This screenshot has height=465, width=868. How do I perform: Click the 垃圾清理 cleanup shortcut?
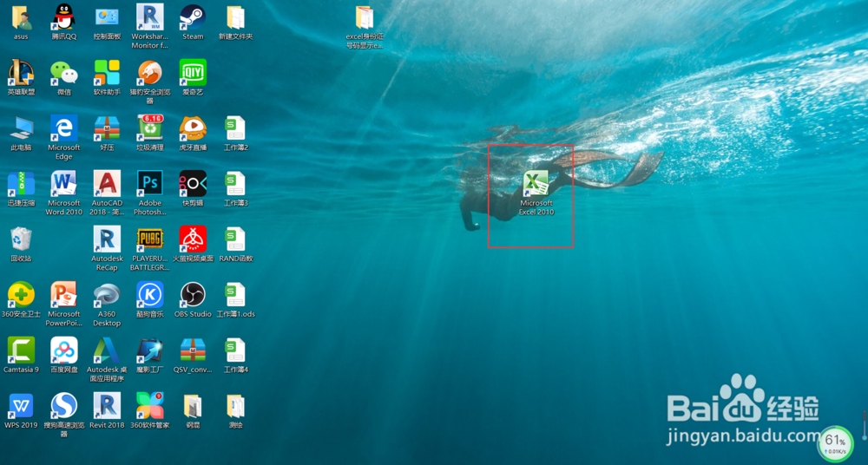pyautogui.click(x=150, y=133)
